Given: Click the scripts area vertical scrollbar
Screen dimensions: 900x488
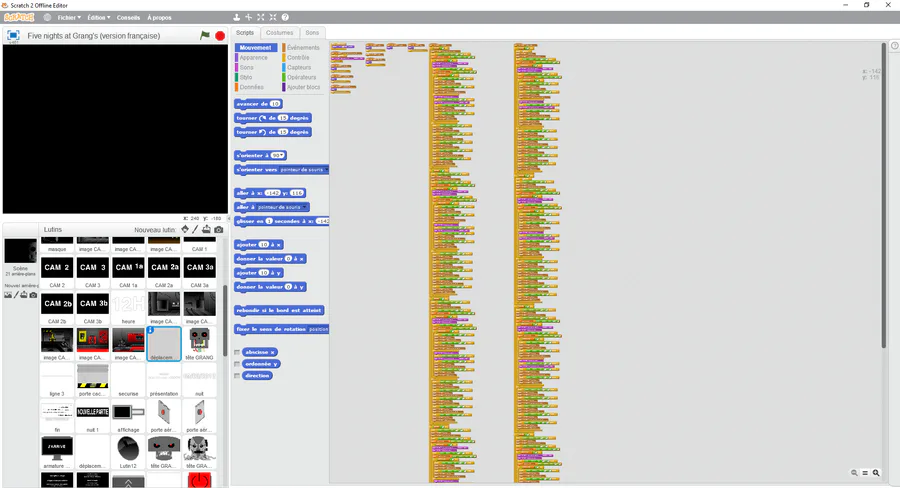Looking at the screenshot, I should 884,195.
